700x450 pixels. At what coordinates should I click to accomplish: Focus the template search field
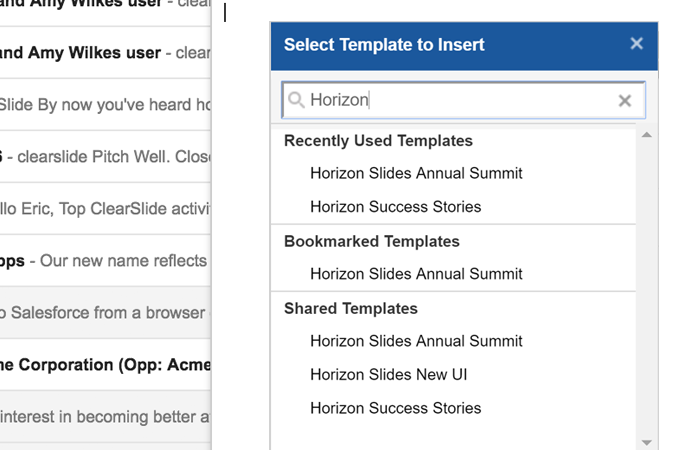click(x=463, y=100)
